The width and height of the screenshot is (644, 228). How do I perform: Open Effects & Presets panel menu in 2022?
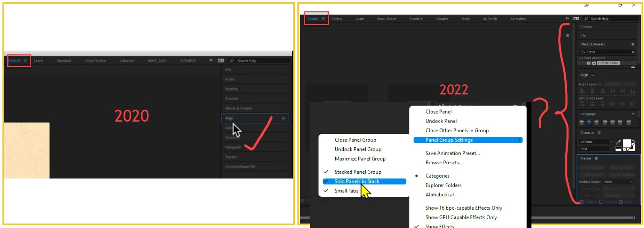[x=633, y=44]
